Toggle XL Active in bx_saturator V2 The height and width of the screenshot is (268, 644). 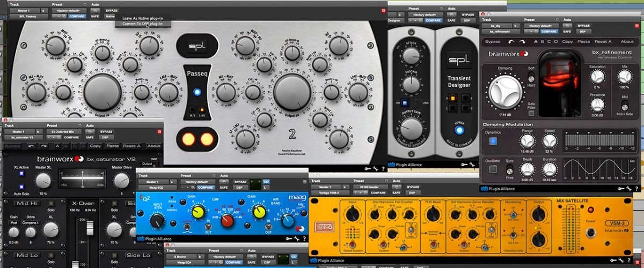coord(21,174)
